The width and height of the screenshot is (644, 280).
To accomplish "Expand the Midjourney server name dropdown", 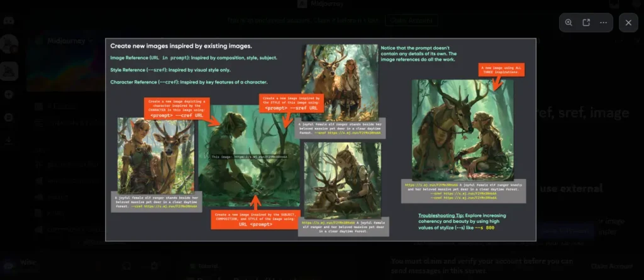I will click(x=69, y=41).
